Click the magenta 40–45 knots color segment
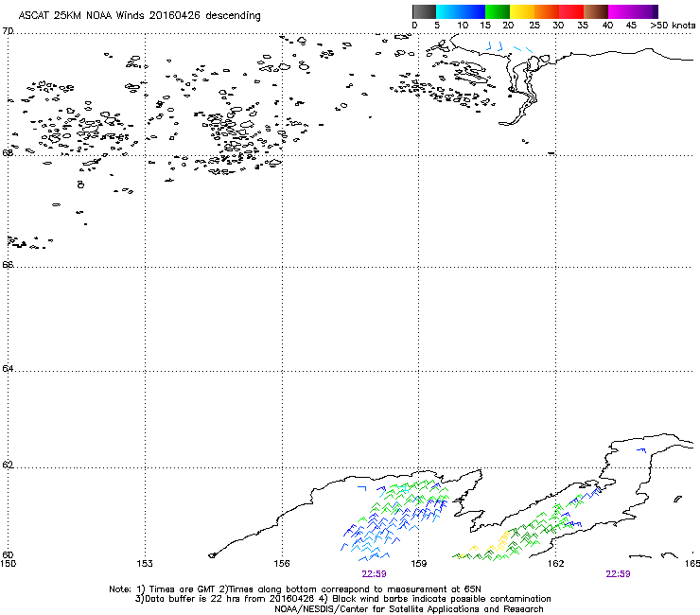 pyautogui.click(x=621, y=11)
